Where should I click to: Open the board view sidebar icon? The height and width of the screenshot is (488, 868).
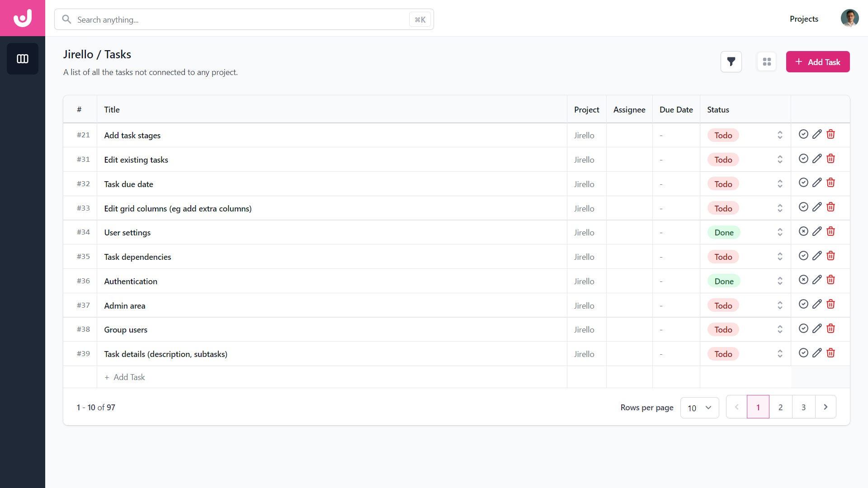pyautogui.click(x=23, y=59)
